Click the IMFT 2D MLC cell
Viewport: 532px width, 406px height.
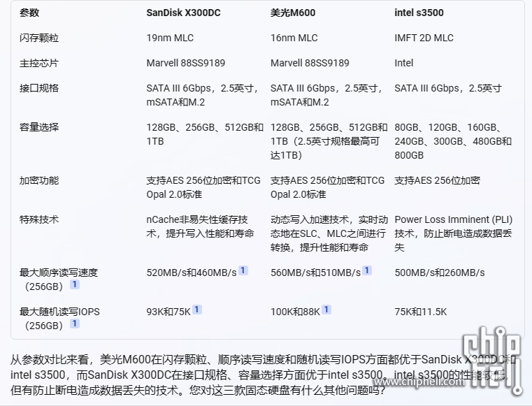pos(424,38)
